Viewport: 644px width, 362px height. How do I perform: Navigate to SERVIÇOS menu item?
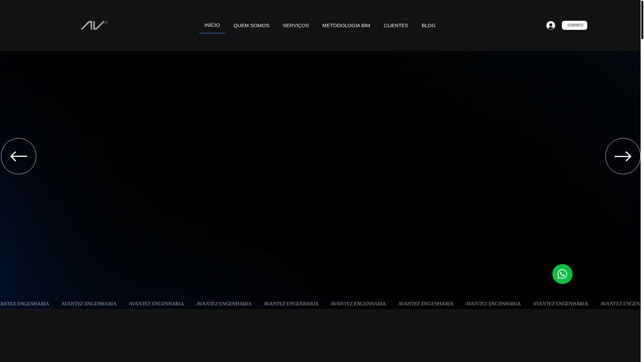point(296,25)
